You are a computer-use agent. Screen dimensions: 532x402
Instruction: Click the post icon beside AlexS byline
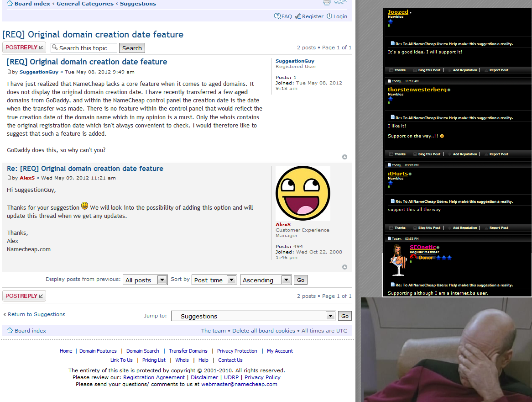point(9,178)
